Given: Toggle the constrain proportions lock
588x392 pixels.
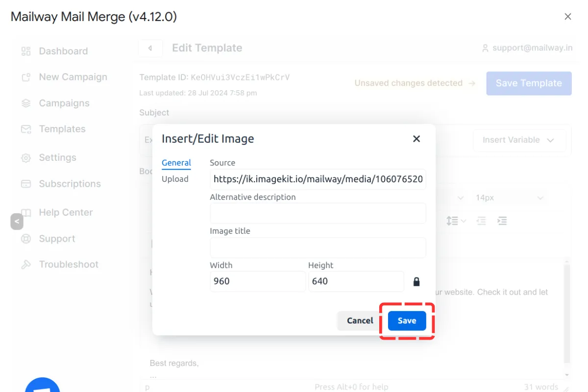Looking at the screenshot, I should tap(416, 282).
